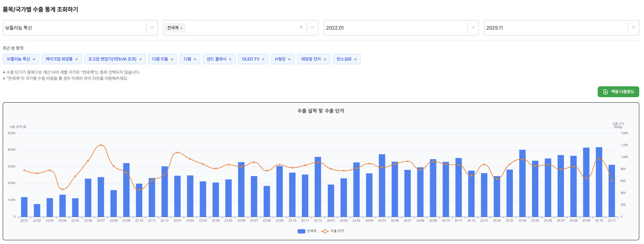Select 디램 모듈 from recent items
This screenshot has height=244, width=644.
click(160, 59)
